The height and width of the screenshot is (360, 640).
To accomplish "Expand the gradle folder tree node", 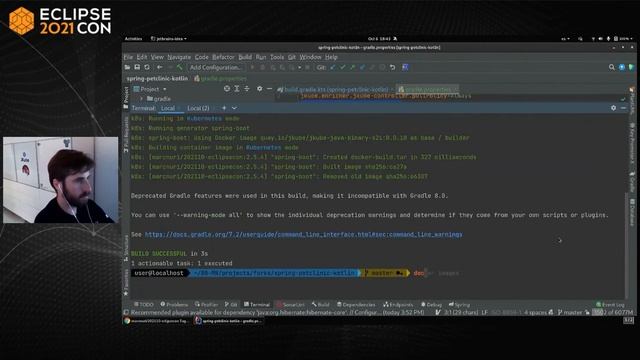I will click(x=142, y=99).
